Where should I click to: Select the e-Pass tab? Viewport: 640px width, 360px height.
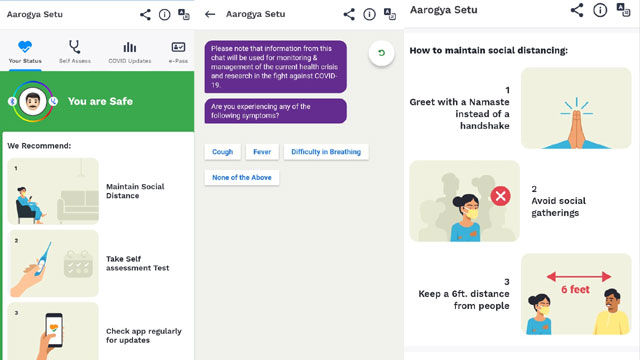click(178, 52)
